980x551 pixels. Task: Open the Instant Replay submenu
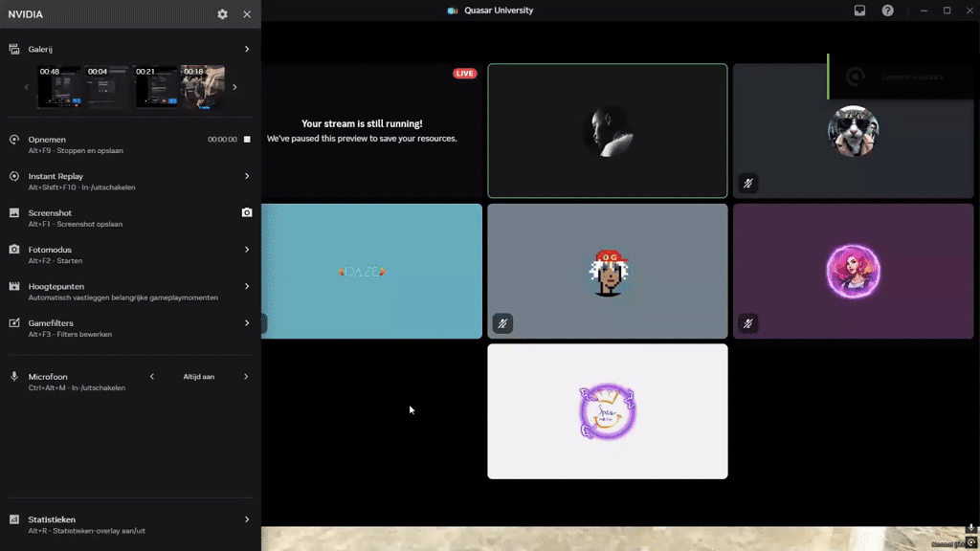(x=247, y=176)
